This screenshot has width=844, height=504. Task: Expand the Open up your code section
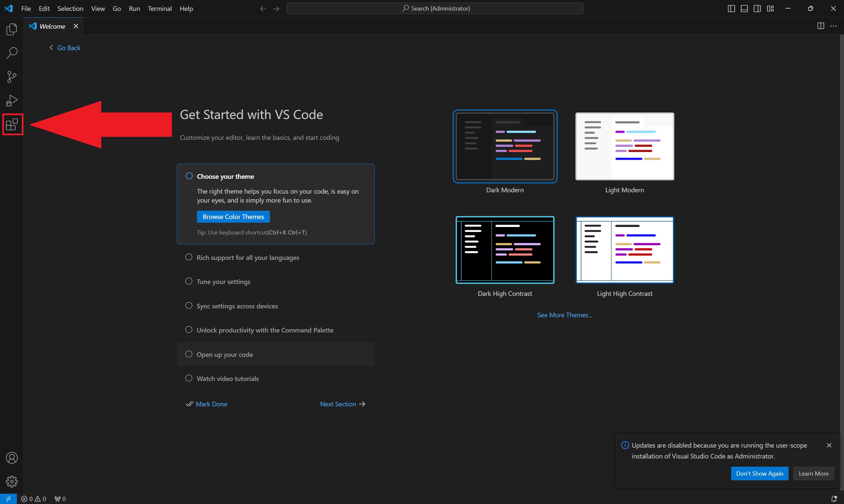click(276, 354)
